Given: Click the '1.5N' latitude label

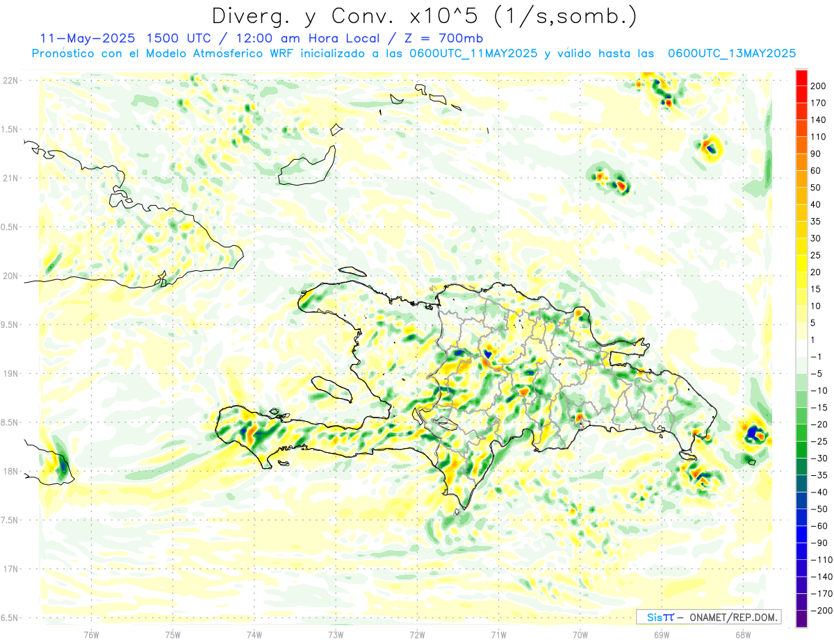Looking at the screenshot, I should click(x=10, y=129).
